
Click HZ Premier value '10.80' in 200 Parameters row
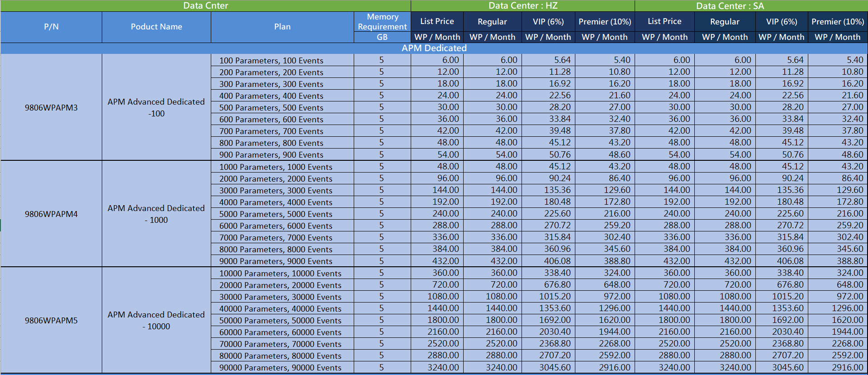[605, 72]
